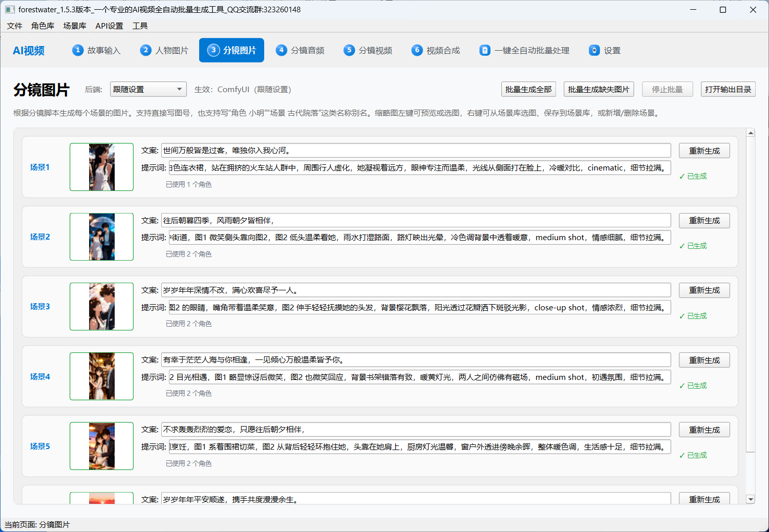Click the forestwater app icon in title bar
Viewport: 769px width, 532px height.
coord(10,10)
